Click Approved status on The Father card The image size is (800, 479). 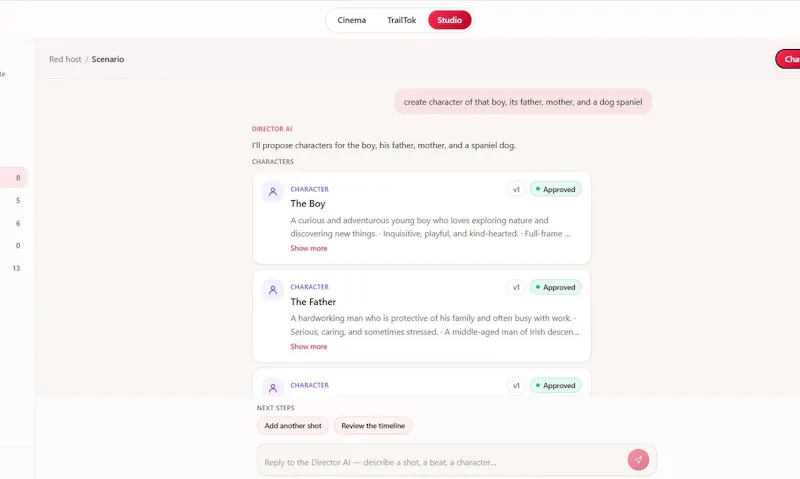point(556,287)
